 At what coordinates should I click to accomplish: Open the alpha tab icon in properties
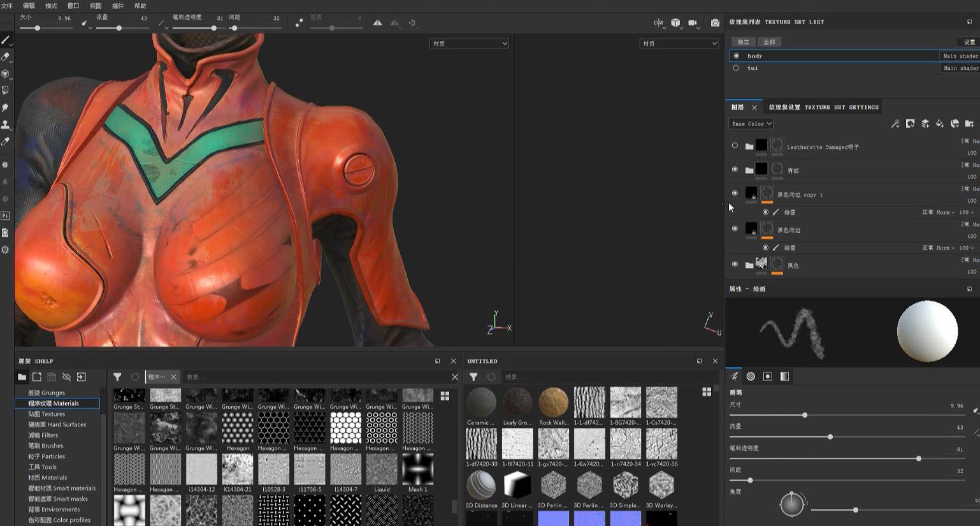click(751, 376)
